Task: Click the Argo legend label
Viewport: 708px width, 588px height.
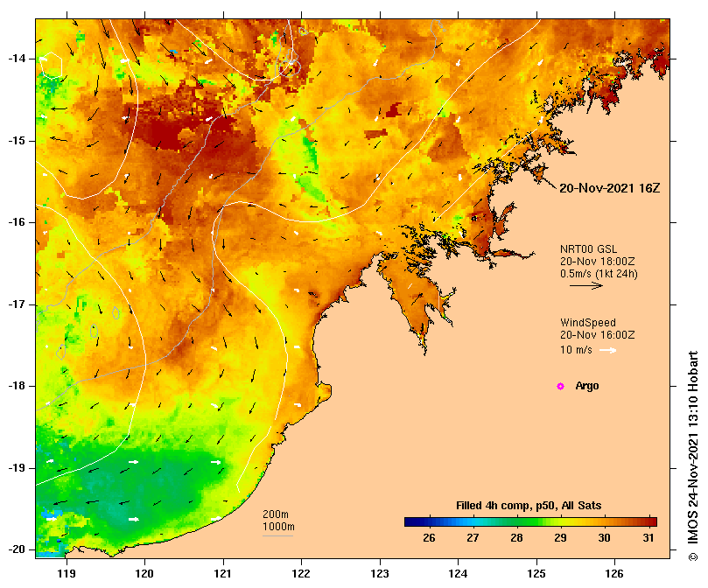Action: tap(587, 386)
